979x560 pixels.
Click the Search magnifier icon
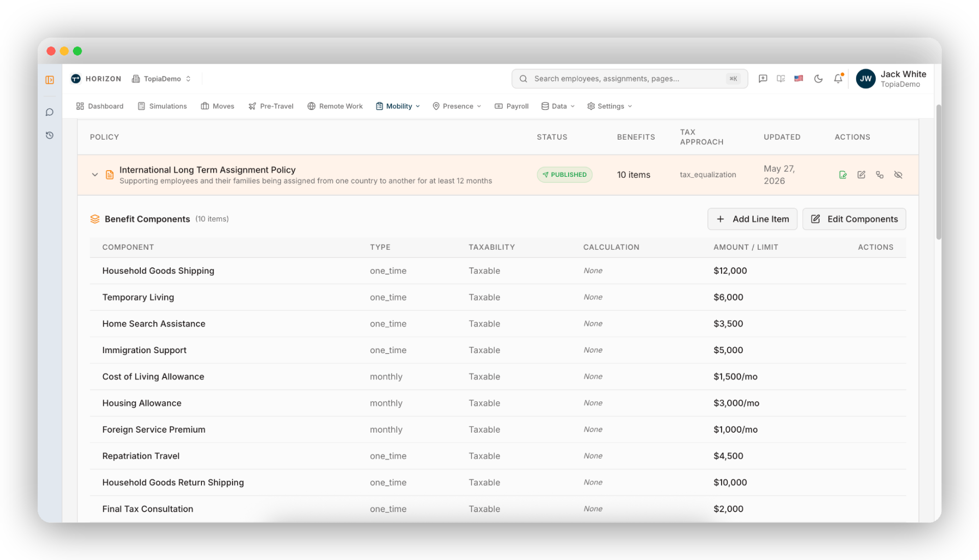pyautogui.click(x=523, y=78)
